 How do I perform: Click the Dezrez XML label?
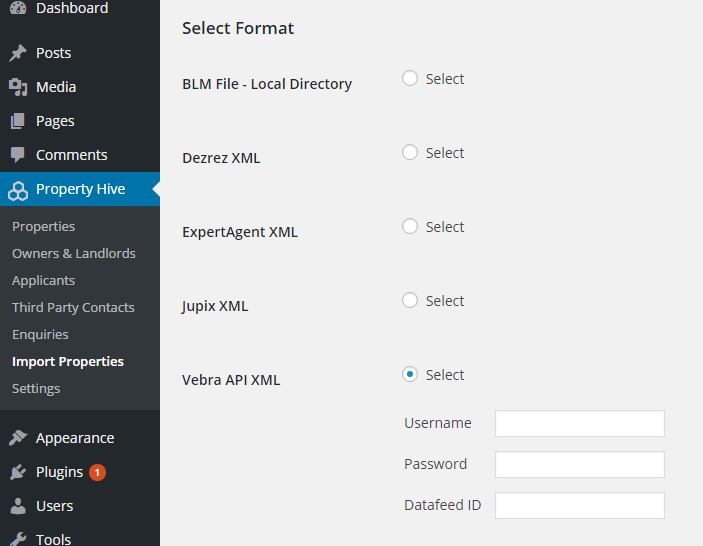click(221, 158)
